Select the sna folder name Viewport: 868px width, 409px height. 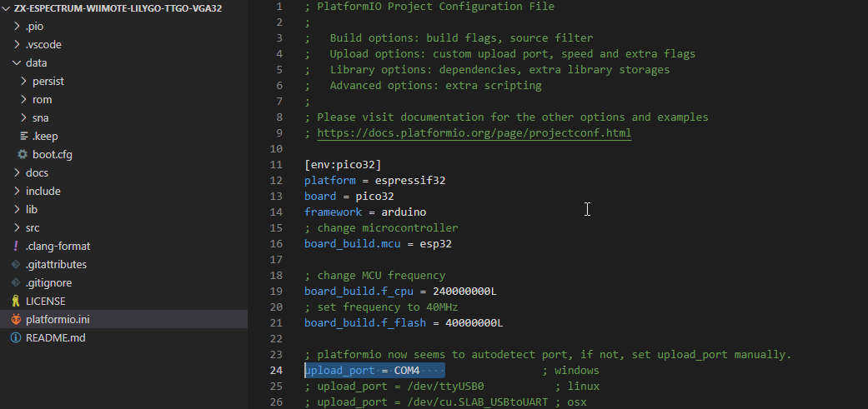click(x=40, y=117)
